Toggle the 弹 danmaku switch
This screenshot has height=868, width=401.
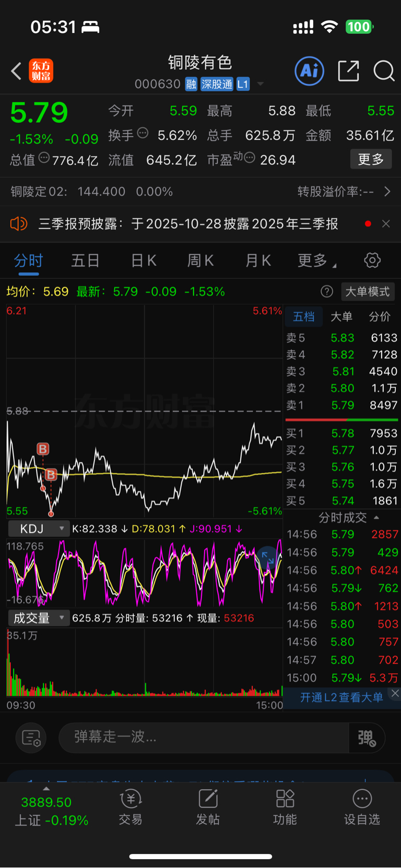coord(367,738)
